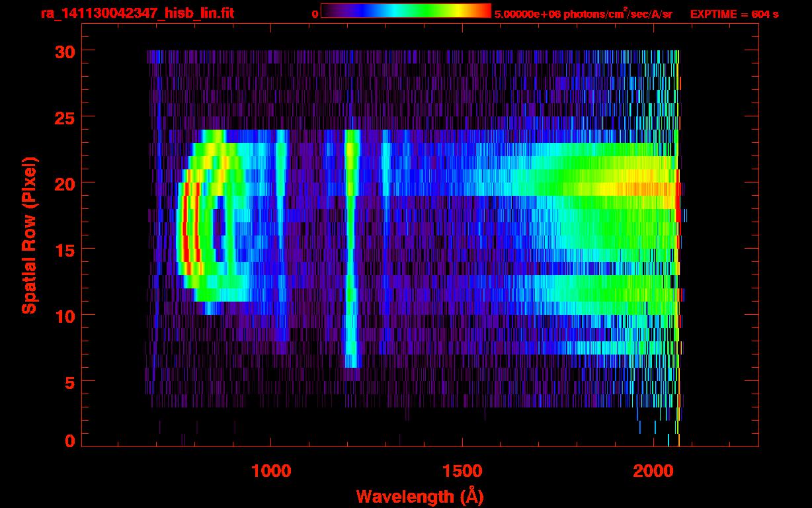Screen dimensions: 812x508
Task: Click the 25 spatial row tick label
Action: [65, 117]
